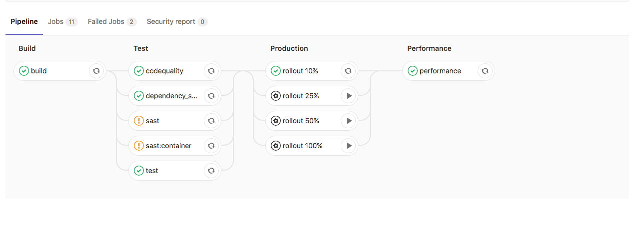Play the rollout 25% manual job

(x=348, y=96)
